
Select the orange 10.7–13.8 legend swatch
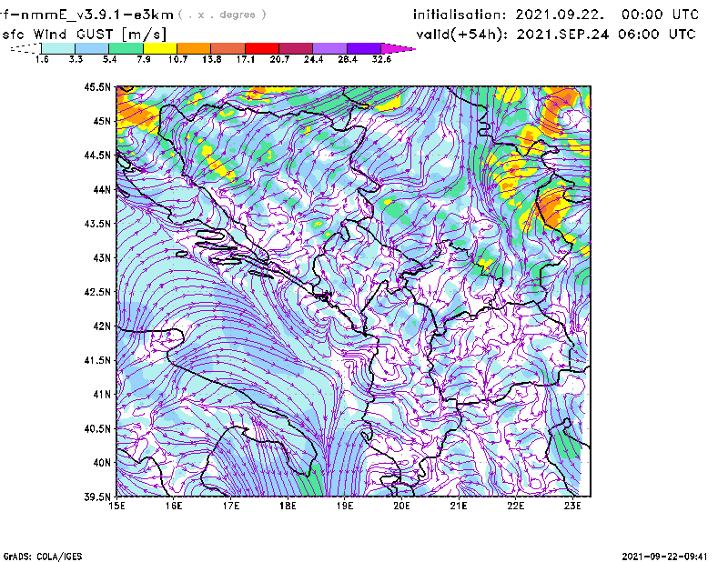[194, 48]
